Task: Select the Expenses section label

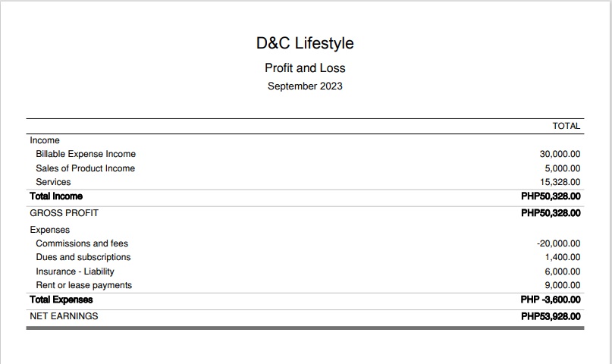Action: [50, 230]
